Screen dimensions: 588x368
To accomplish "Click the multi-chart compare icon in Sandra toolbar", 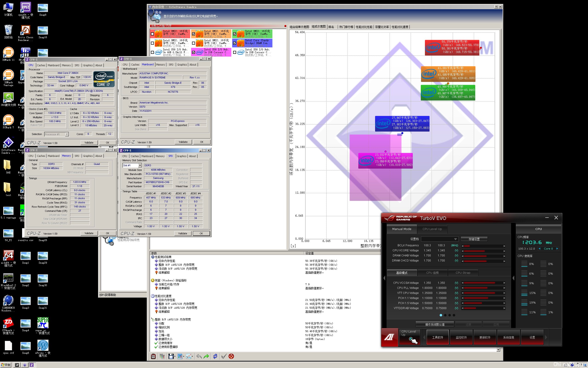I will [x=162, y=356].
